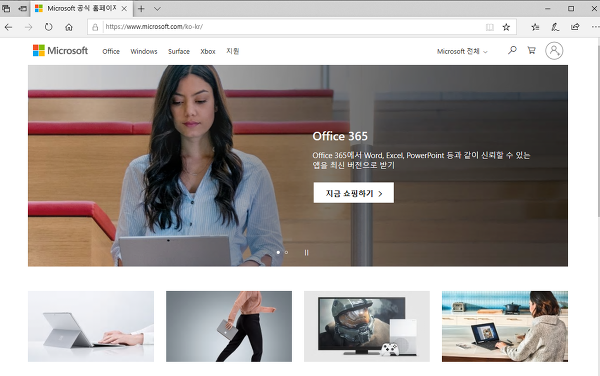Open the browser settings ellipsis menu
The width and height of the screenshot is (600, 376).
[x=595, y=27]
